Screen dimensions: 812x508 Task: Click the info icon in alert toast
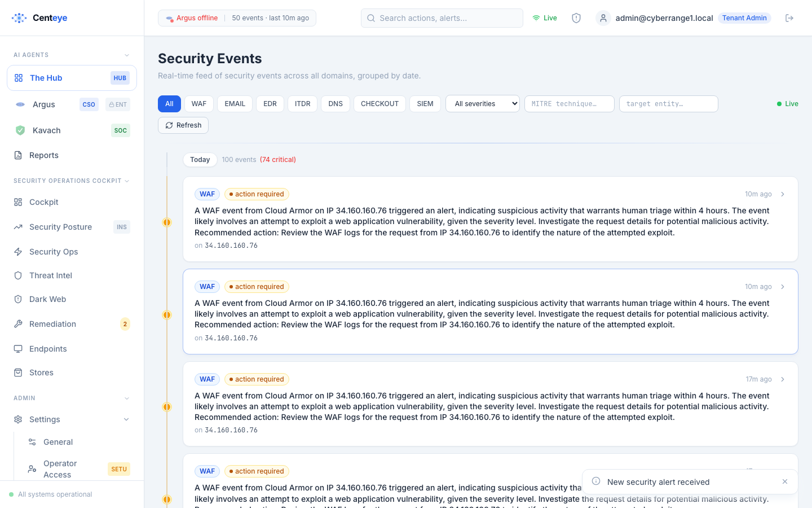596,481
